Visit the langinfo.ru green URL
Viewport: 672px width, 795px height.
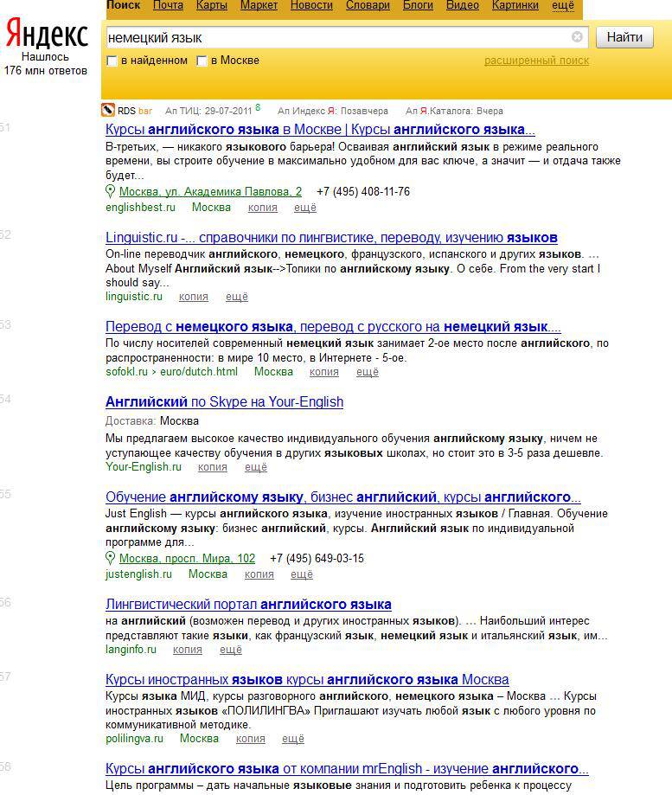coord(131,649)
